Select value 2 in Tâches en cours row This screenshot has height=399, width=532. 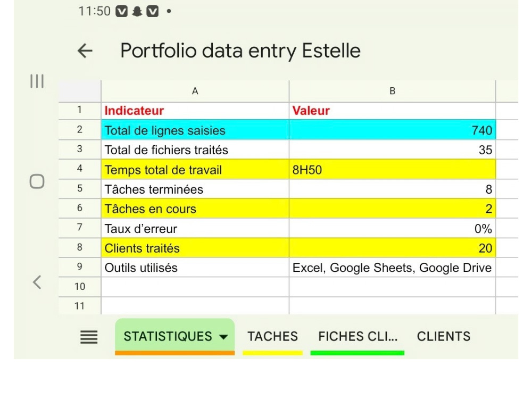pos(393,208)
